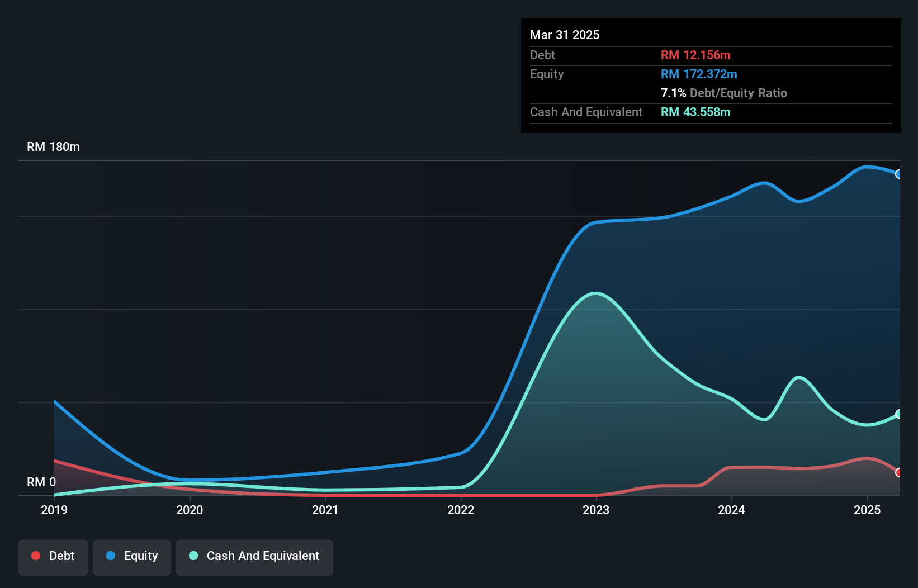Image resolution: width=918 pixels, height=588 pixels.
Task: Toggle the Debt legend button
Action: (53, 557)
